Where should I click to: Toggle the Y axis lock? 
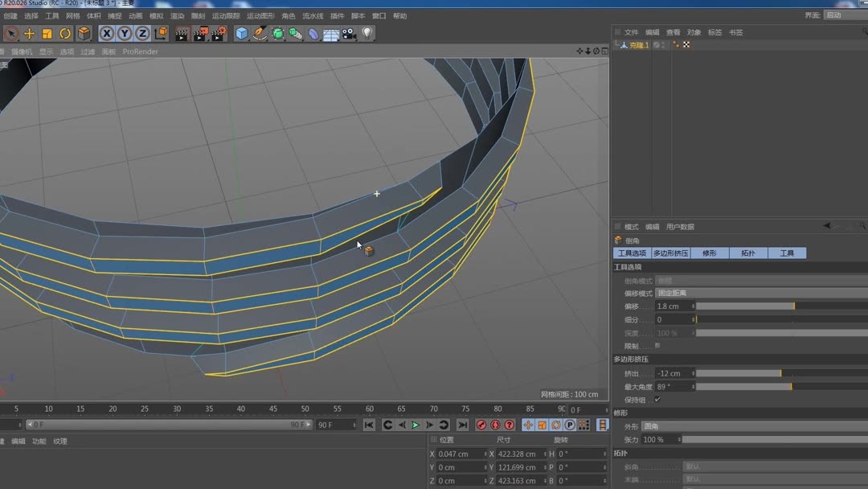[x=125, y=34]
